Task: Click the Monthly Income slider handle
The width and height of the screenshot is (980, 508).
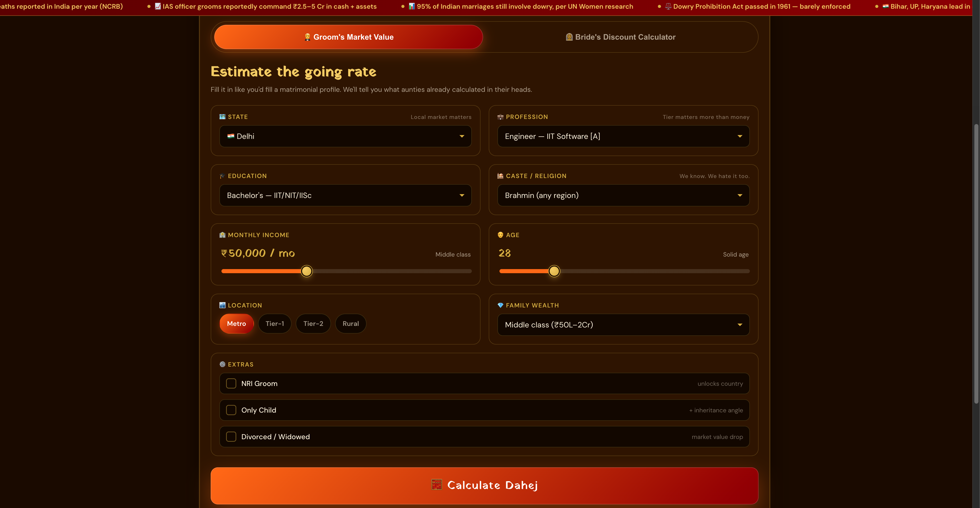Action: pyautogui.click(x=306, y=271)
